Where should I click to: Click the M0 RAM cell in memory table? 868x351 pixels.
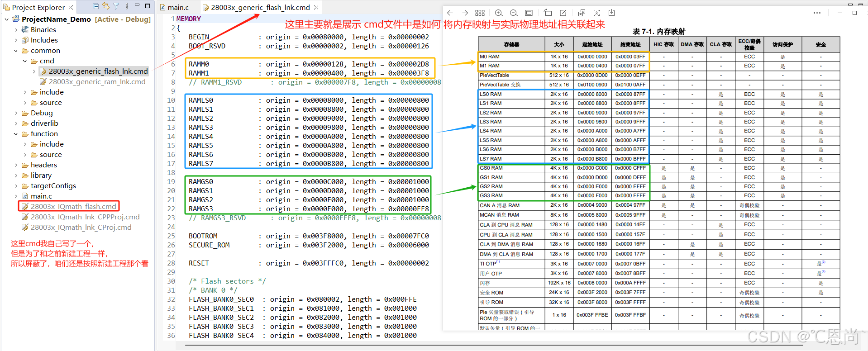click(x=511, y=57)
